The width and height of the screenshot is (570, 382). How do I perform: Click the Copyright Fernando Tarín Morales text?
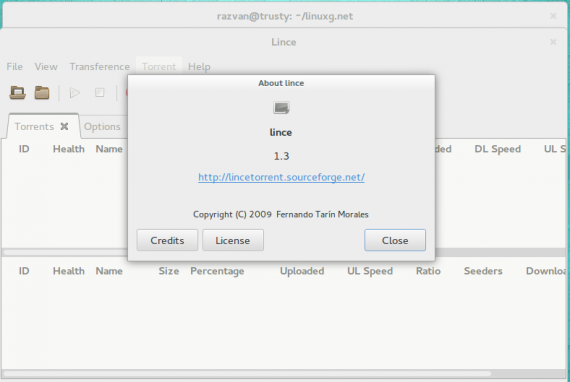pyautogui.click(x=281, y=214)
